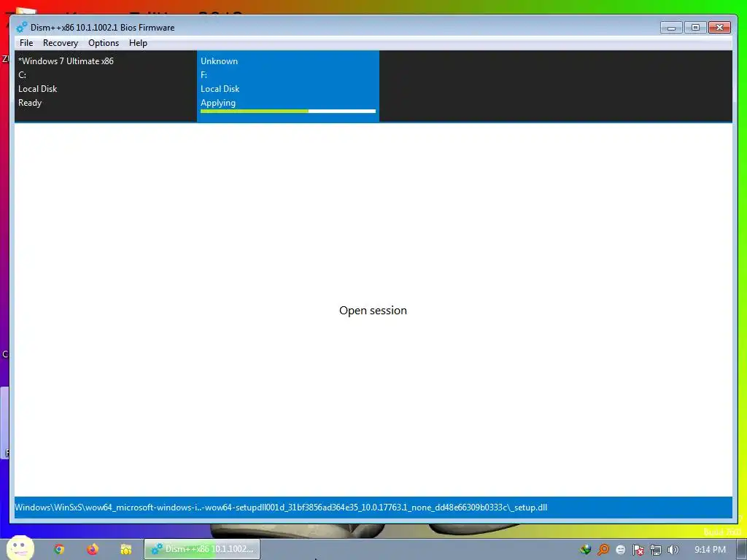Open the Start menu smiley orb

(20, 548)
